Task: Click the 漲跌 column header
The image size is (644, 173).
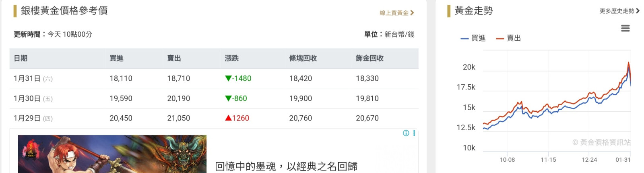Action: (231, 58)
